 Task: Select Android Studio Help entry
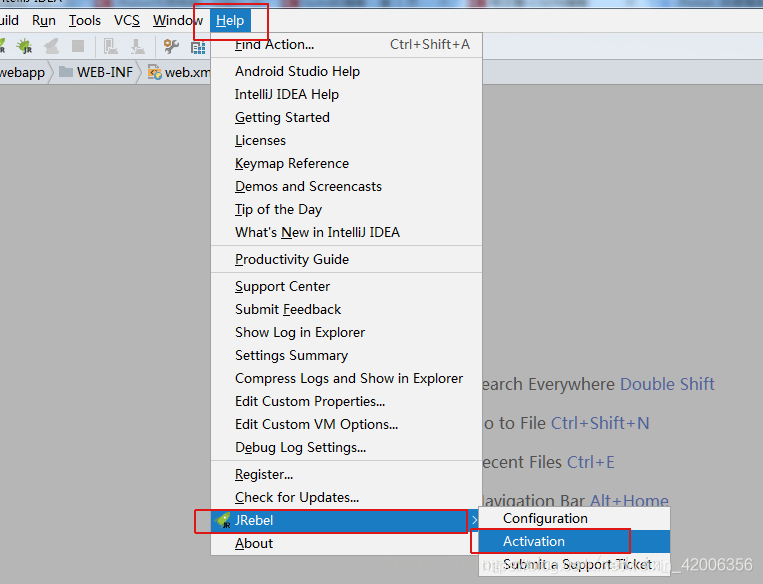tap(346, 72)
